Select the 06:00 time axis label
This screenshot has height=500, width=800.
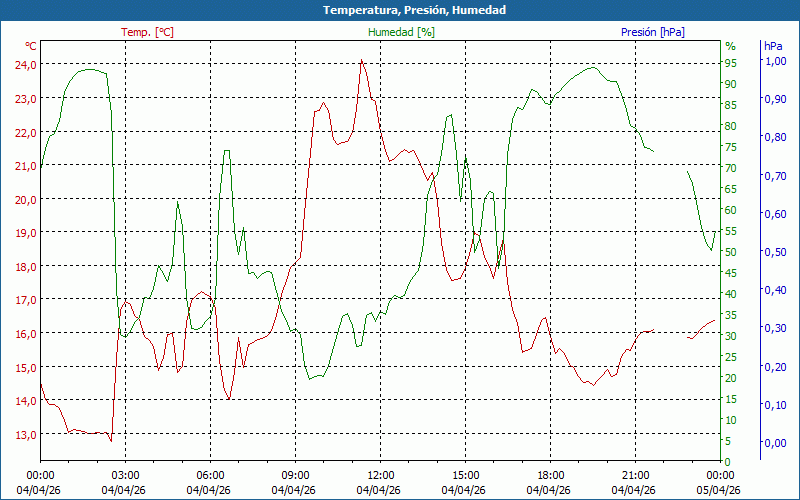[210, 475]
